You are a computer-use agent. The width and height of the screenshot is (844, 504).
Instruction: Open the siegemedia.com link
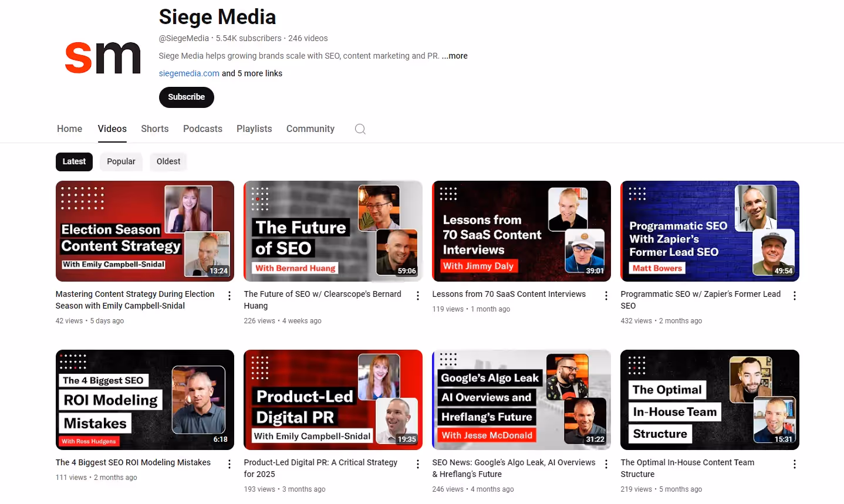(189, 74)
